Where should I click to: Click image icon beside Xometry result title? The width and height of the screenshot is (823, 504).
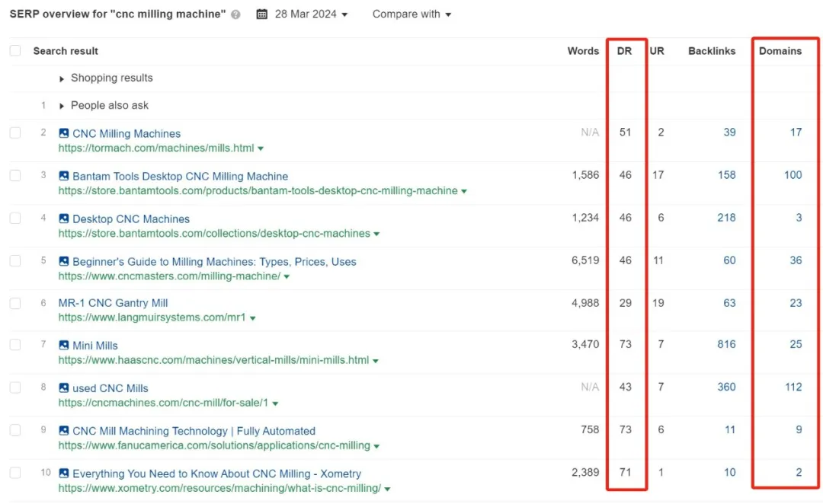[x=63, y=473]
